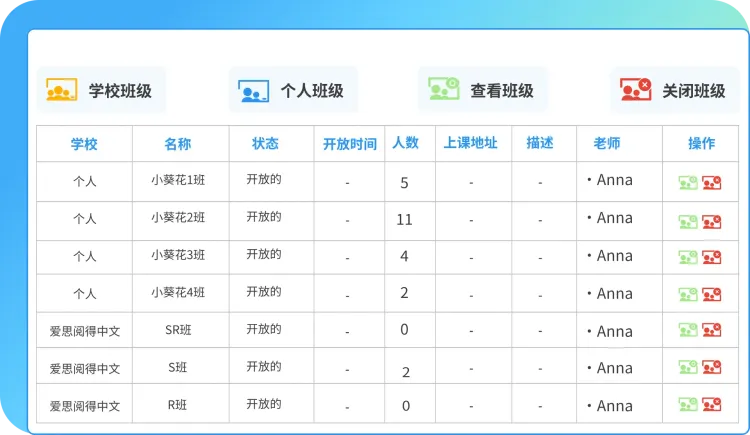Click the 名称 column header
This screenshot has width=750, height=435.
[x=177, y=144]
